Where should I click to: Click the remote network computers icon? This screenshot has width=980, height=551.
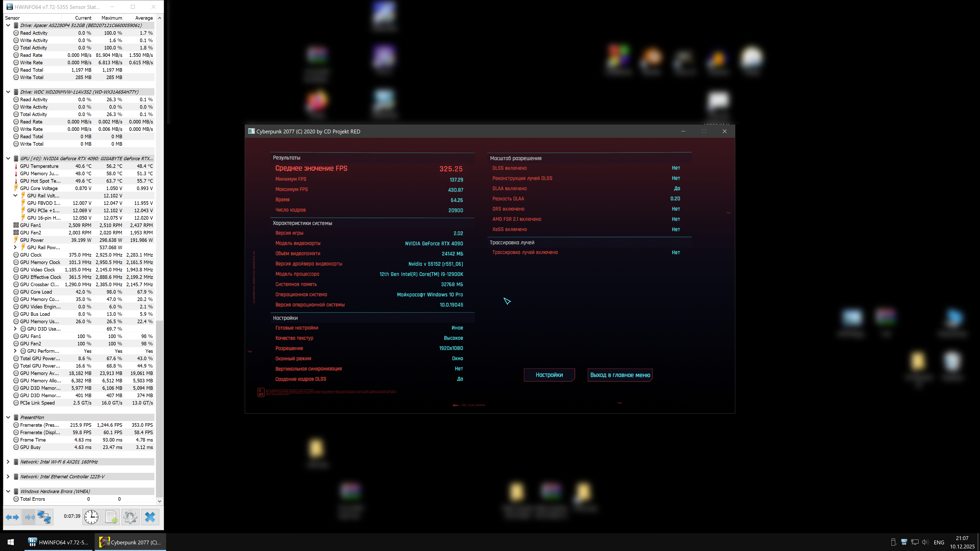coord(44,517)
